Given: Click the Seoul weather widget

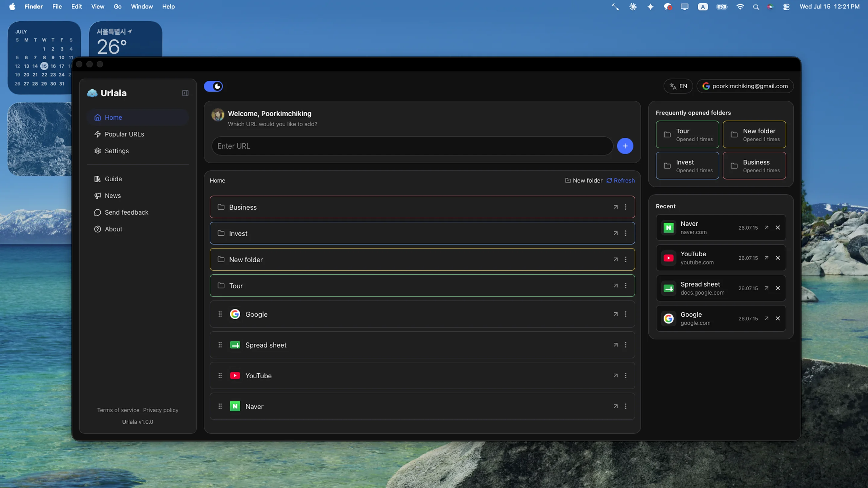Looking at the screenshot, I should [x=125, y=39].
